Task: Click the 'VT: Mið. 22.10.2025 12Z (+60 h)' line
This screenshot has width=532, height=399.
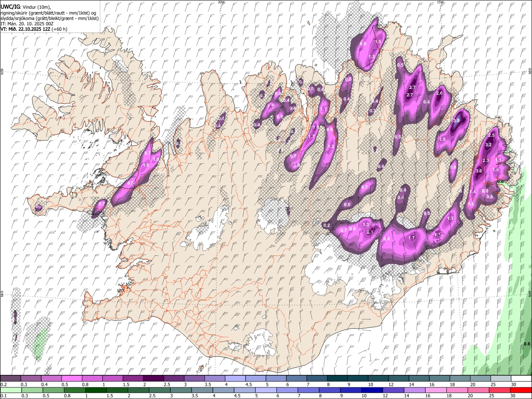Action: (x=34, y=29)
